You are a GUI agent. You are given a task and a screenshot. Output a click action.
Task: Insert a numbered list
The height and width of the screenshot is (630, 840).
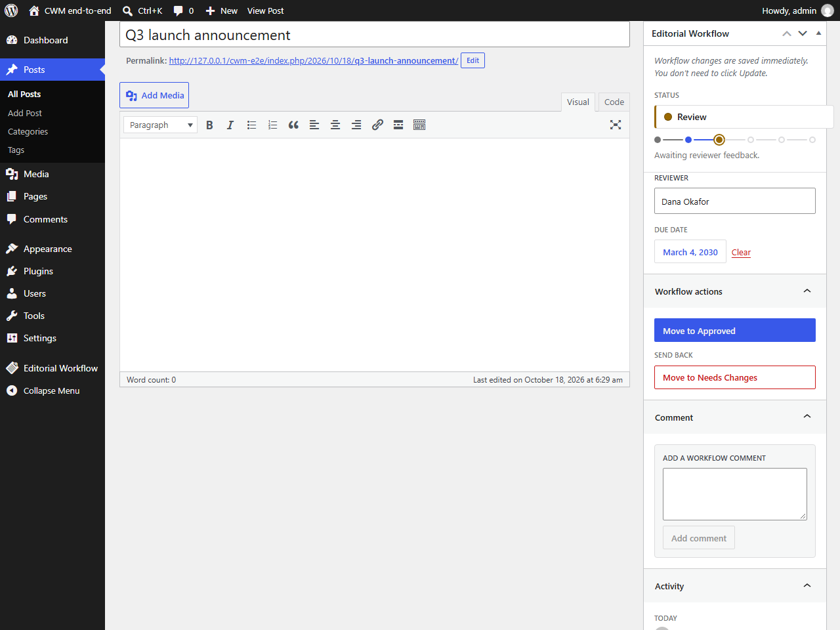click(x=272, y=125)
